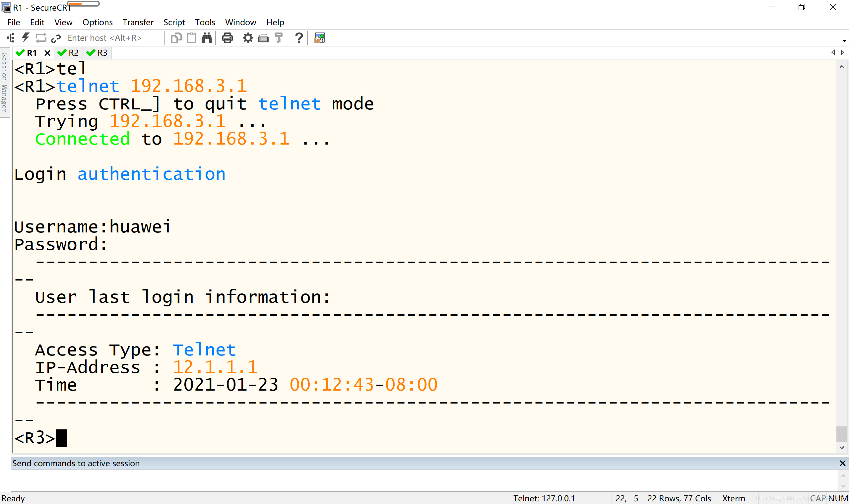Screen dimensions: 849x504
Task: Click the green 'Connected' word in terminal
Action: [x=83, y=139]
